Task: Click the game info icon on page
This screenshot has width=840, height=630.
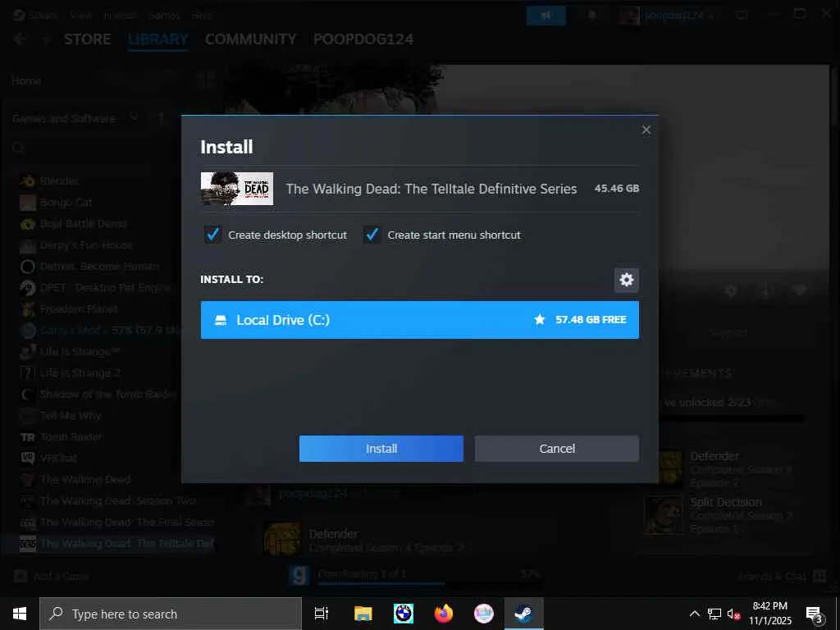Action: click(765, 290)
